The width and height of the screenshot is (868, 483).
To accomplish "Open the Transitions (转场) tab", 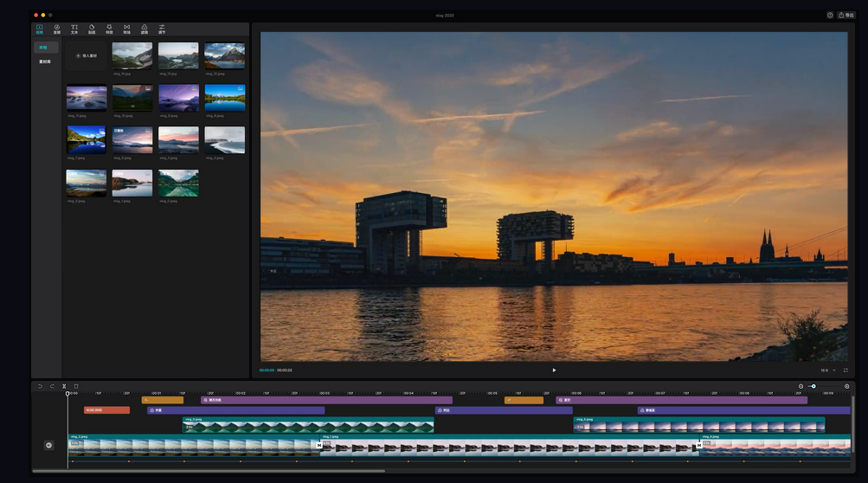I will point(126,29).
